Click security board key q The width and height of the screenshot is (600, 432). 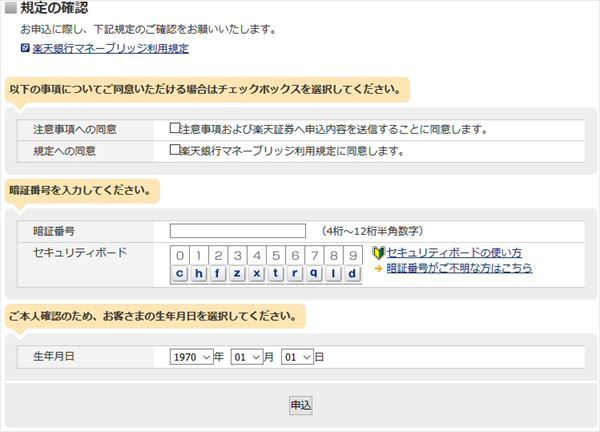[x=314, y=274]
